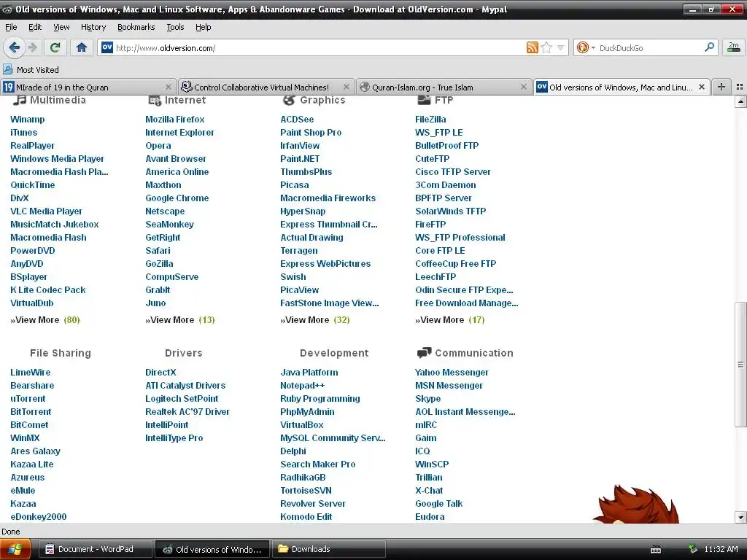Open the VLC Media Player link
Viewport: 747px width, 560px height.
(46, 211)
